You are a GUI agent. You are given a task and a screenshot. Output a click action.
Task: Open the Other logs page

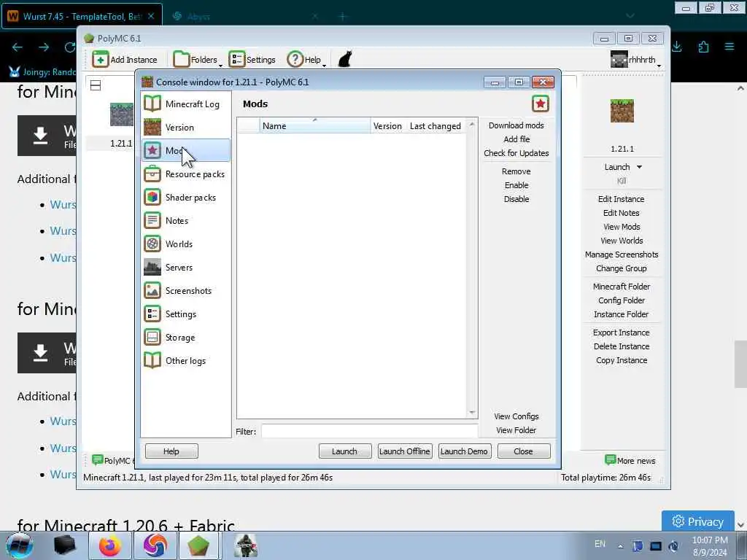[x=186, y=360]
